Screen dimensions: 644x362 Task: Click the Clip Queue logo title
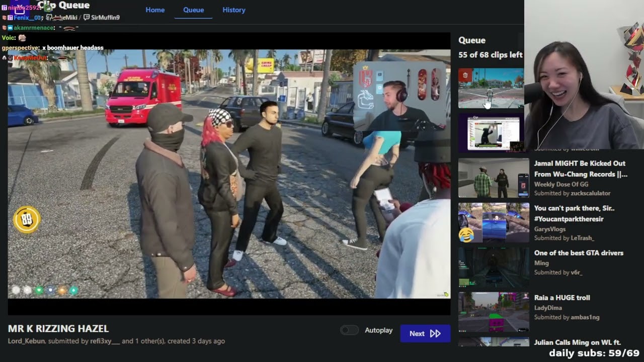click(63, 6)
